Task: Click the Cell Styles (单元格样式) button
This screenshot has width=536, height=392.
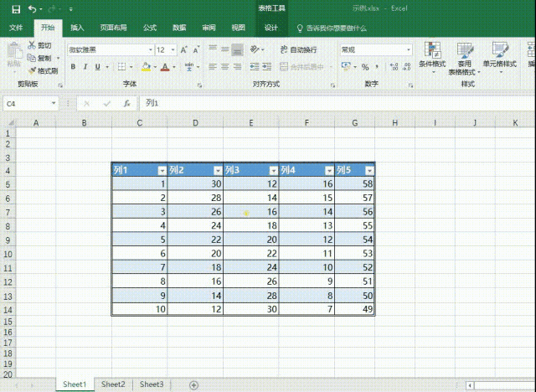Action: [501, 55]
